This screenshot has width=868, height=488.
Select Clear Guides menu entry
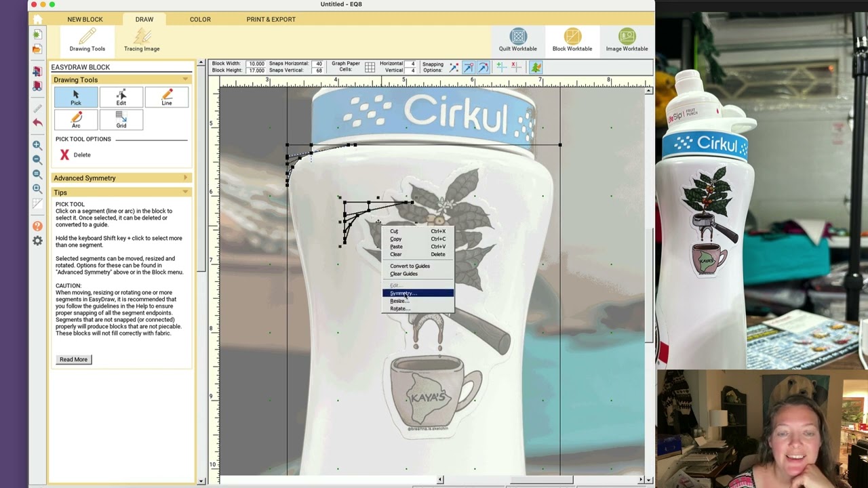(x=418, y=274)
